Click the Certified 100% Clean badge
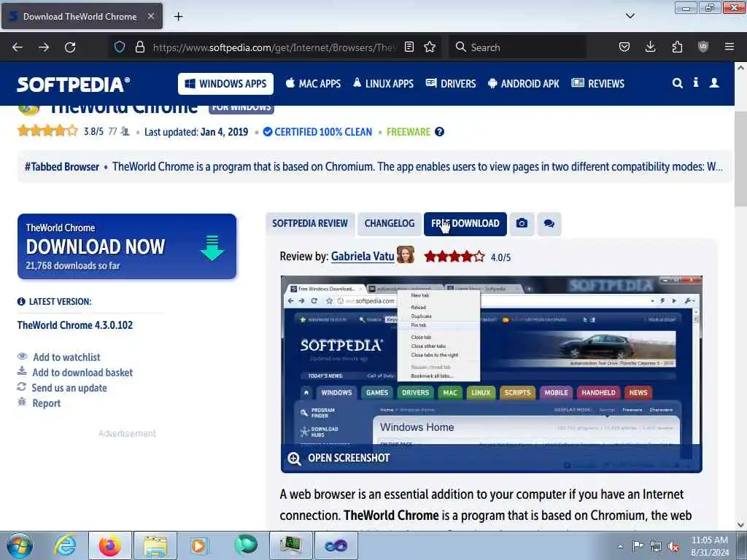The image size is (747, 560). [x=317, y=132]
